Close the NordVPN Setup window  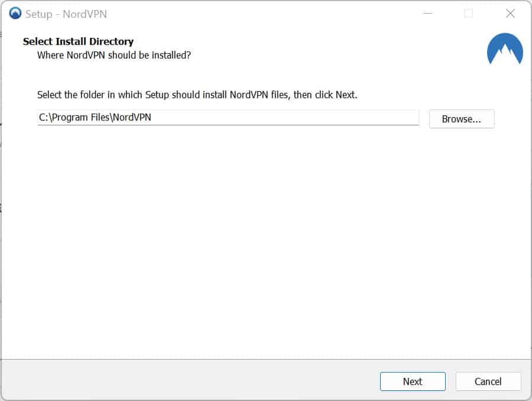[x=510, y=14]
